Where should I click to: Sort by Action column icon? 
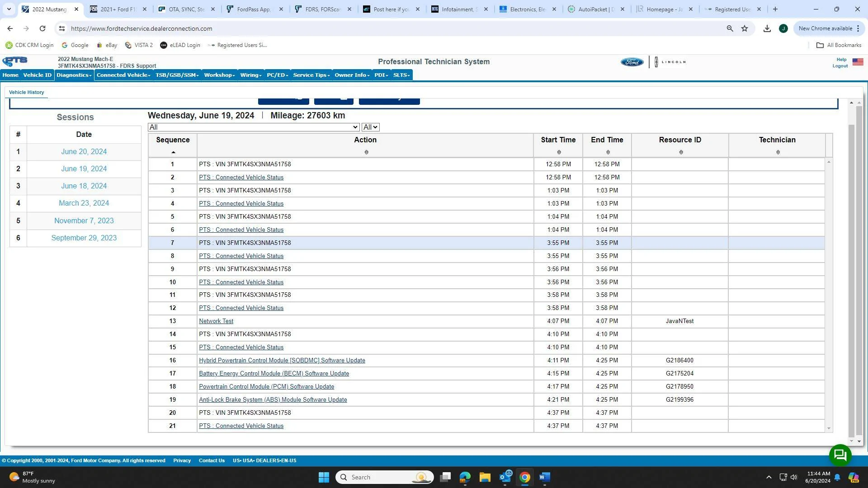point(366,152)
